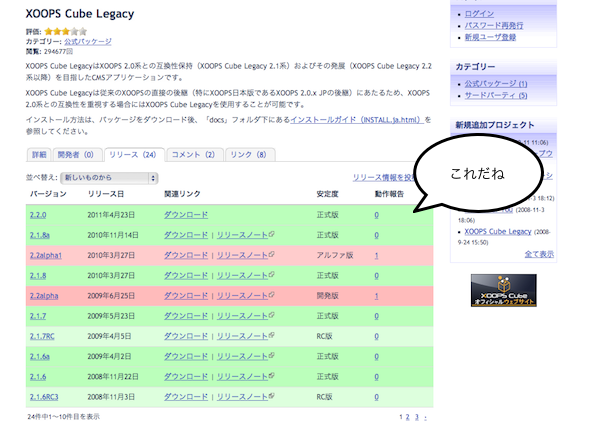
Task: Select the リリース (24) tab
Action: (133, 155)
